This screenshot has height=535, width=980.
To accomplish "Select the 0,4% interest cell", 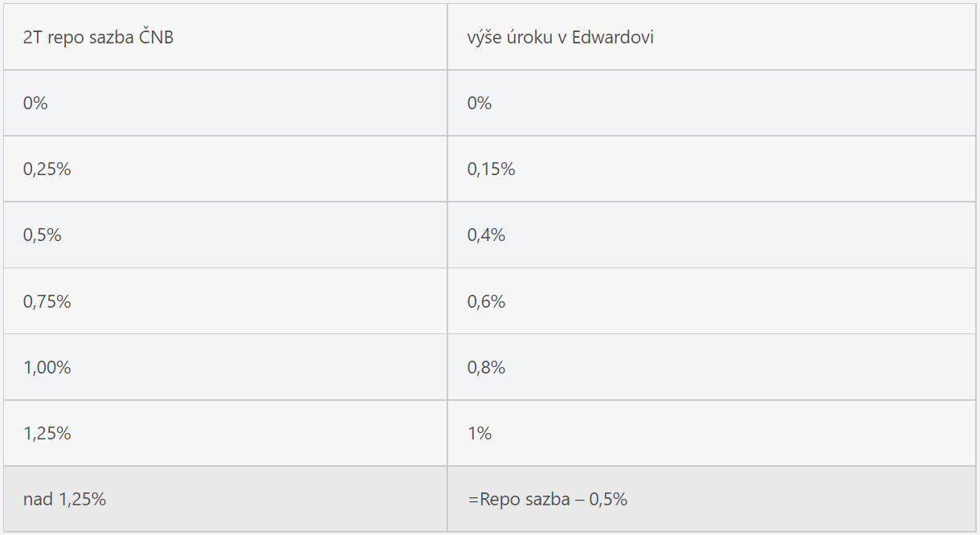I will [712, 235].
